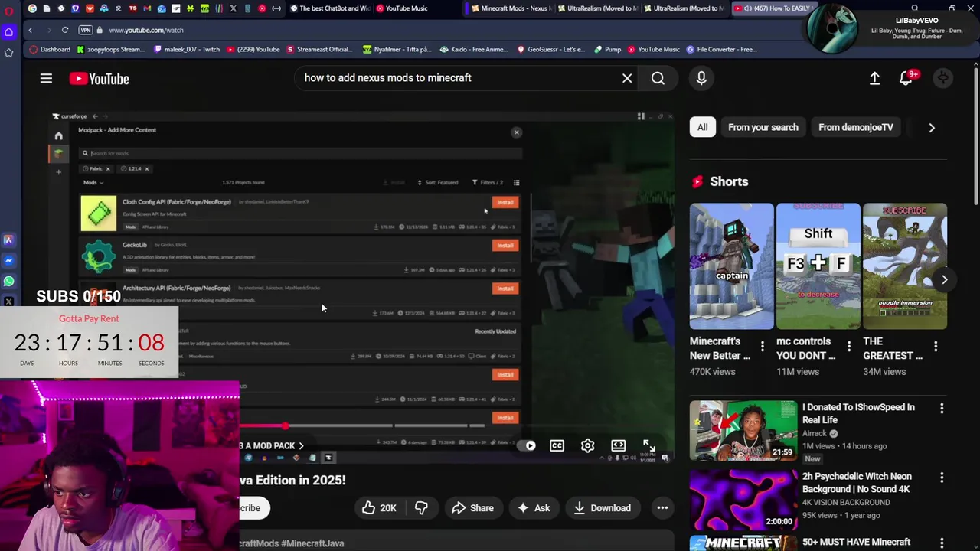Open X in the Opera sidebar

click(8, 302)
